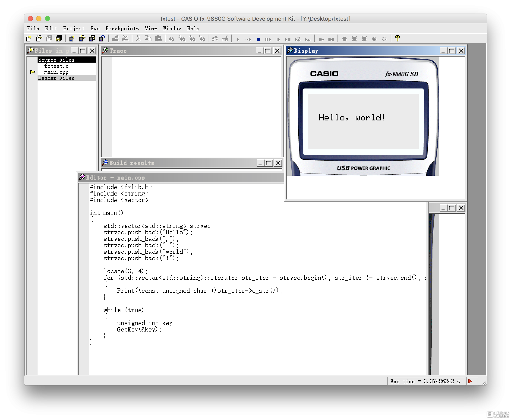511x420 pixels.
Task: Click the macOS green zoom button
Action: 47,19
